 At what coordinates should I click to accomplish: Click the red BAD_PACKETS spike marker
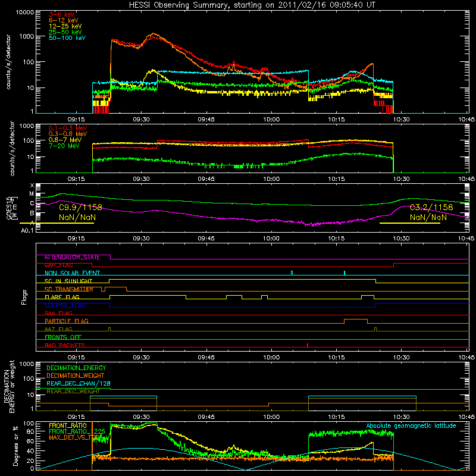click(x=308, y=346)
